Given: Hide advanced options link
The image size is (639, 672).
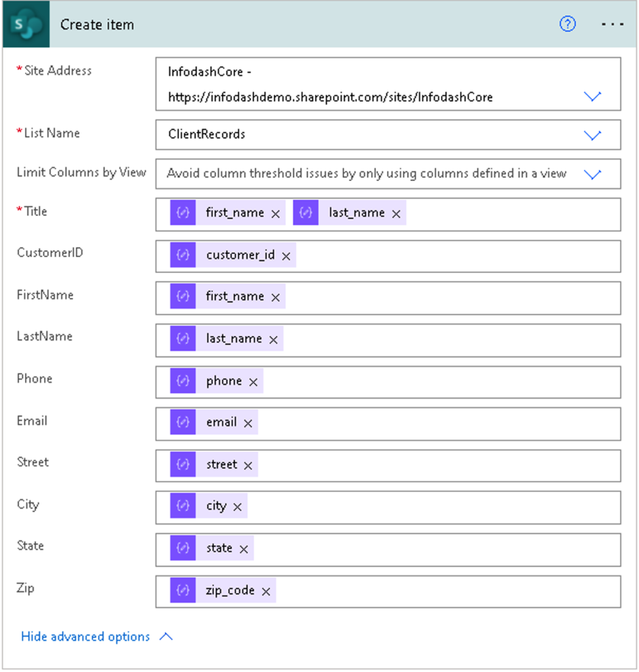Looking at the screenshot, I should (x=85, y=637).
